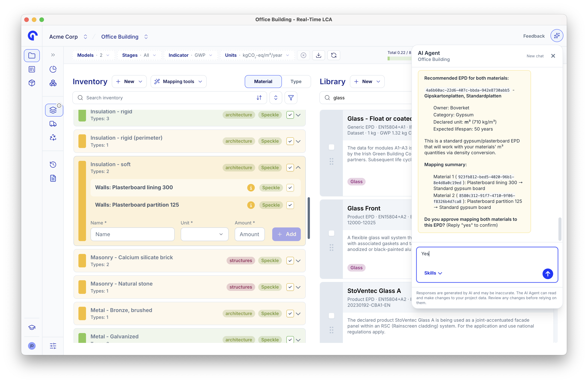Click the sort arrows in inventory search

point(259,98)
